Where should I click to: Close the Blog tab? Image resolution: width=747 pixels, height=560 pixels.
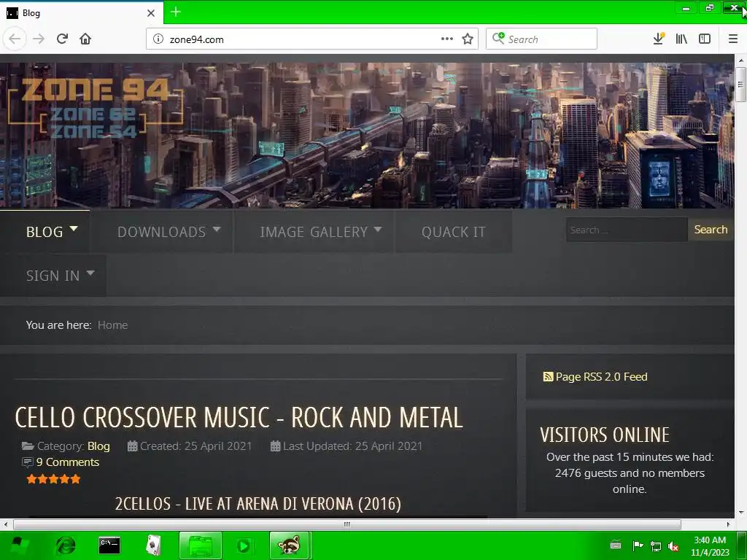(151, 13)
